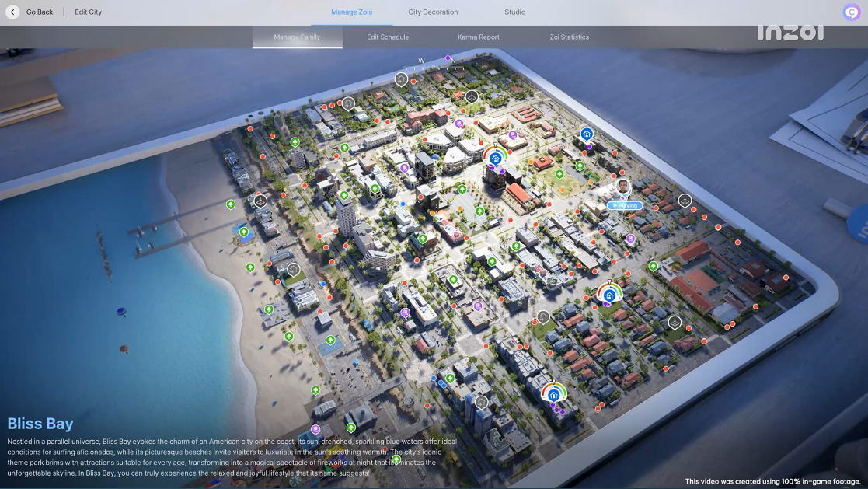This screenshot has width=868, height=489.
Task: Click the Playing badge under the Zoi portrait
Action: (x=624, y=205)
